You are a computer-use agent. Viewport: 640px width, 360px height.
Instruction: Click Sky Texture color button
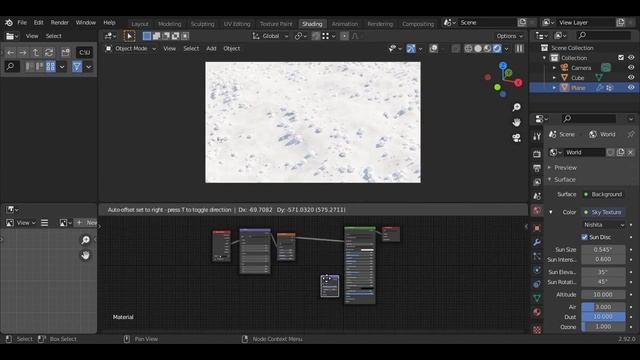[603, 212]
